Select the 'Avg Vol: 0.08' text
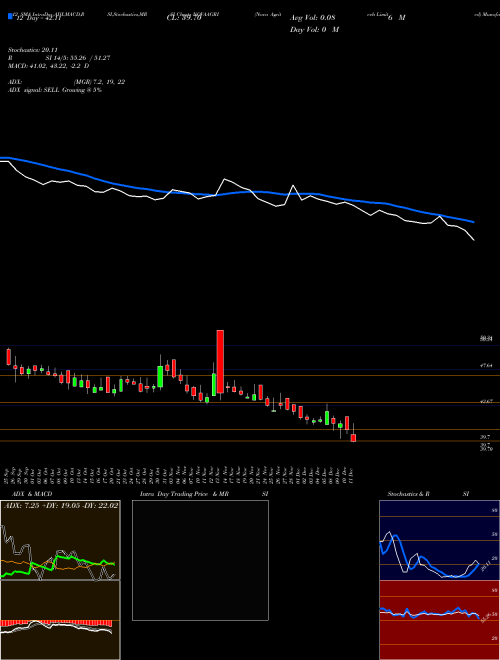The width and height of the screenshot is (500, 660). 312,18
